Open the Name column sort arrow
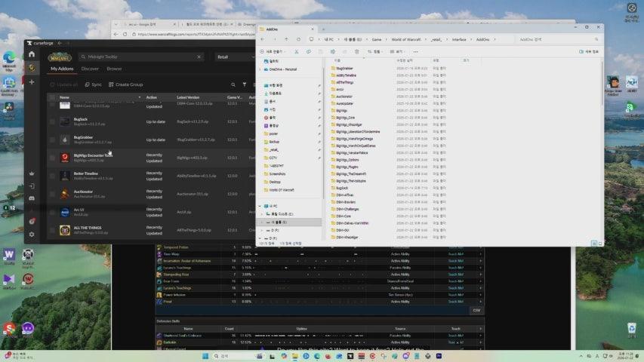This screenshot has height=362, width=644. pos(140,97)
